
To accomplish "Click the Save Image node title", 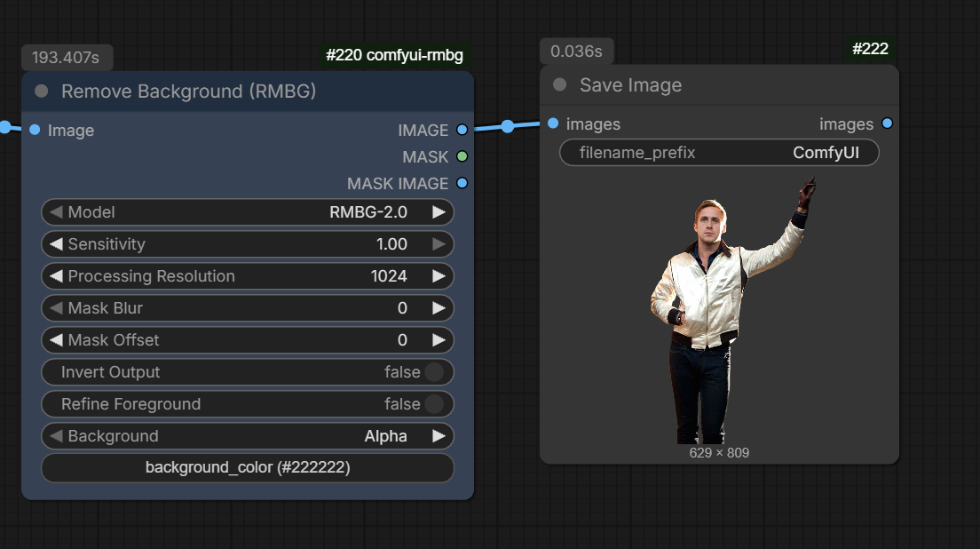I will coord(630,85).
